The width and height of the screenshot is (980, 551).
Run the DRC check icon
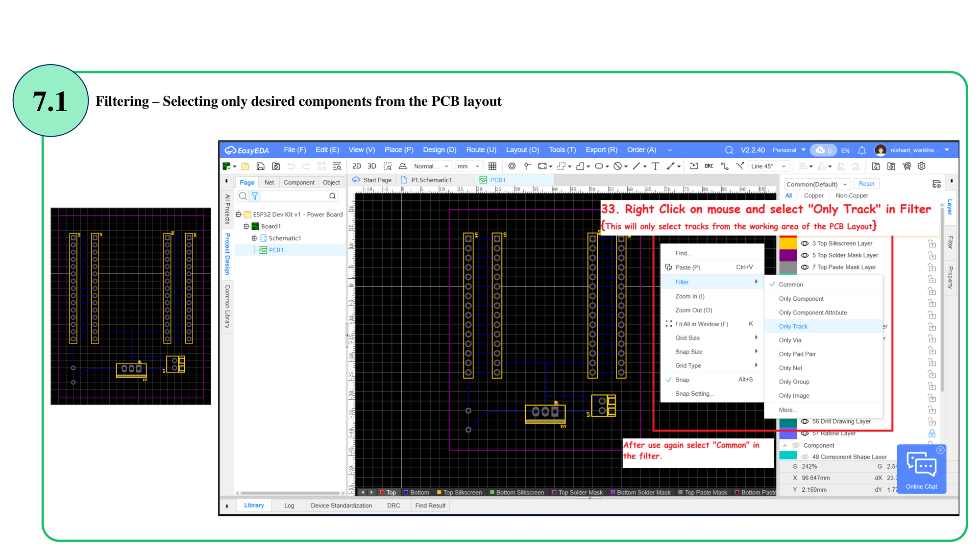pyautogui.click(x=709, y=166)
